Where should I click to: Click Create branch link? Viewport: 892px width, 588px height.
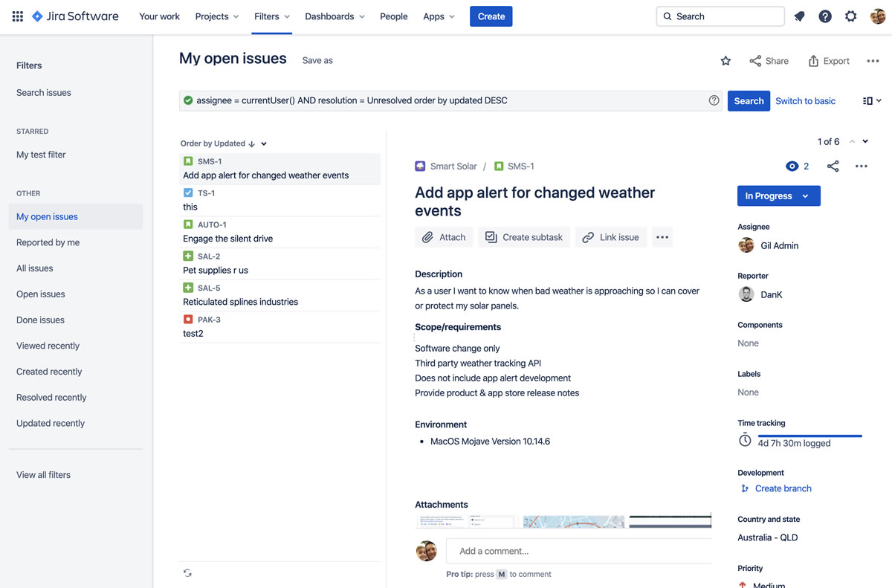coord(783,488)
